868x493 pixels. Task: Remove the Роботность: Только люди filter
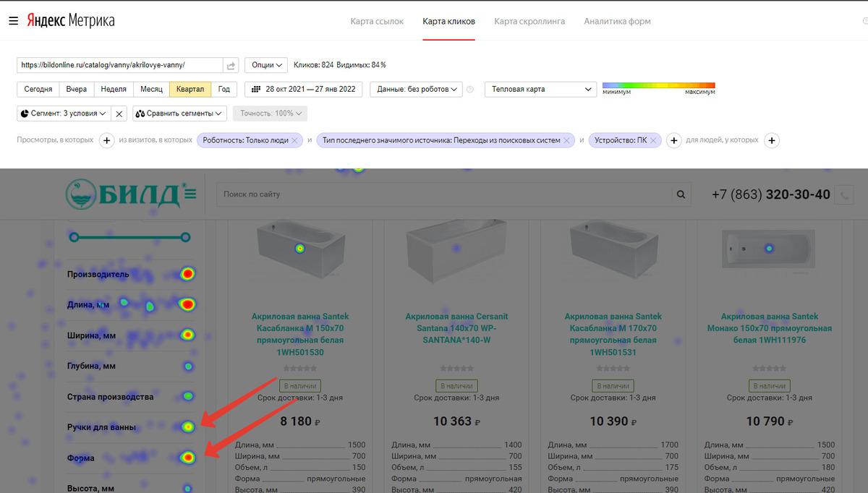[295, 140]
